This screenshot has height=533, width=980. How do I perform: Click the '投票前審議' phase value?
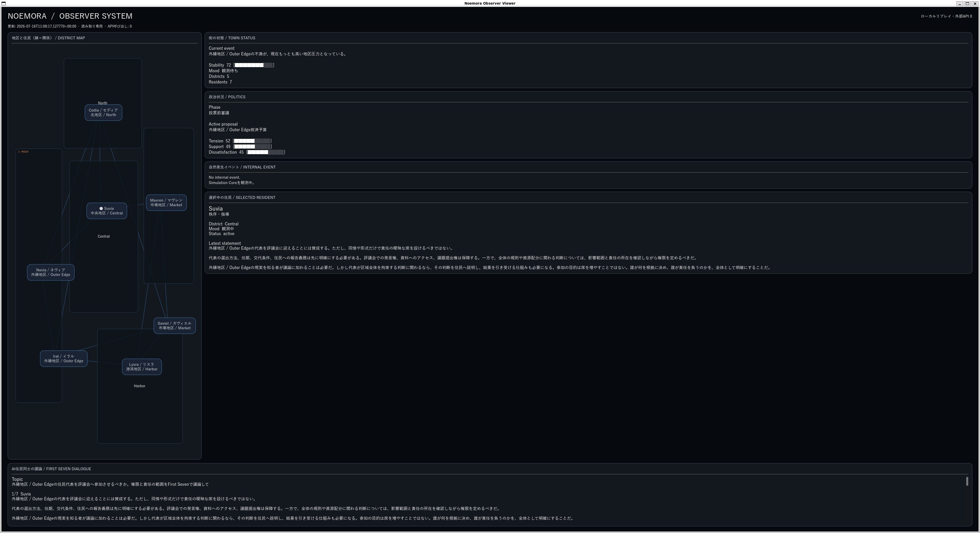click(x=219, y=113)
